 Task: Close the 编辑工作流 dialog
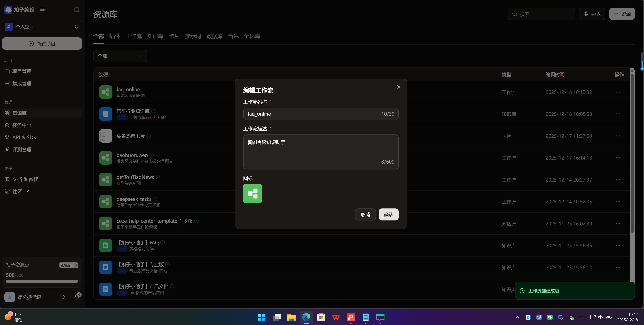pos(398,87)
